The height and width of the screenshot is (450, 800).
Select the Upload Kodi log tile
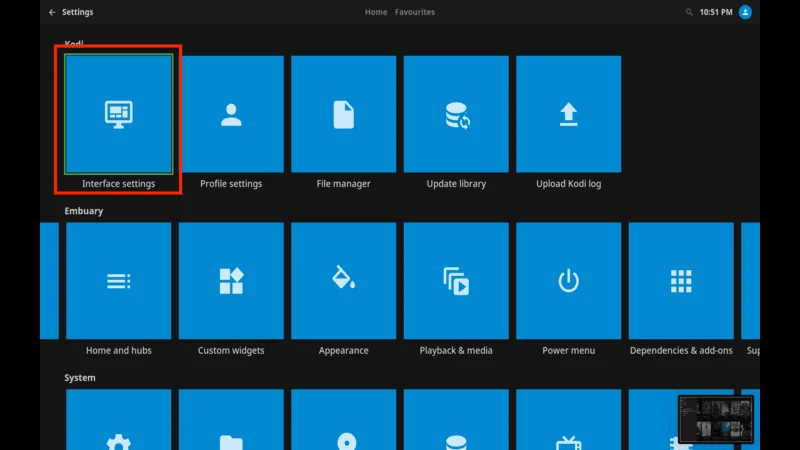click(x=568, y=114)
